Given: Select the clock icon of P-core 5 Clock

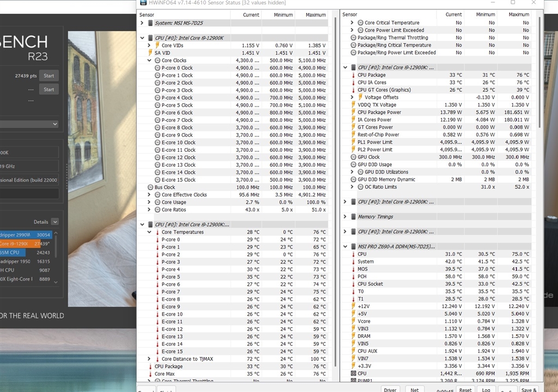Looking at the screenshot, I should pyautogui.click(x=157, y=105).
